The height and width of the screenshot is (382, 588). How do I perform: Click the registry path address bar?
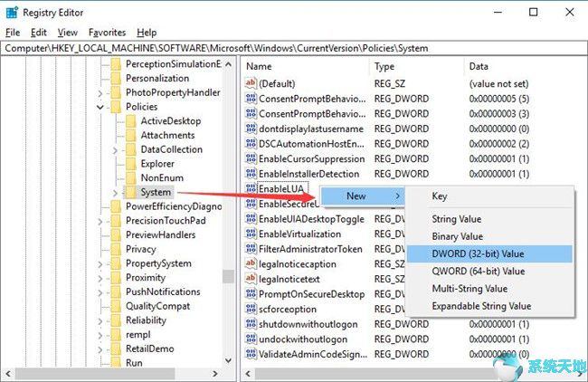pos(294,47)
